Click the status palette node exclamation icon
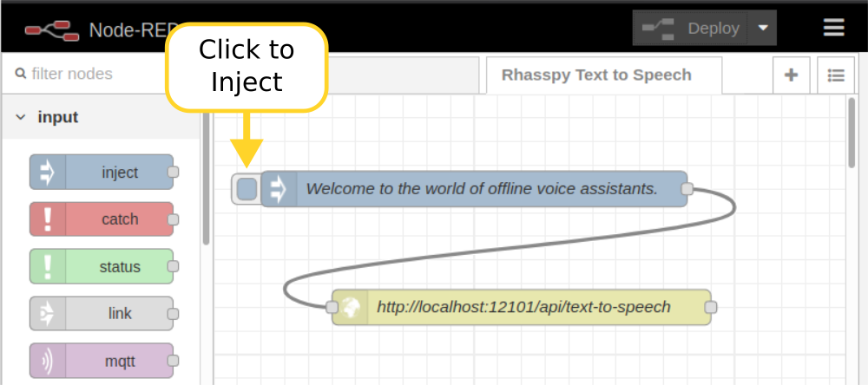The width and height of the screenshot is (868, 385). pyautogui.click(x=48, y=266)
